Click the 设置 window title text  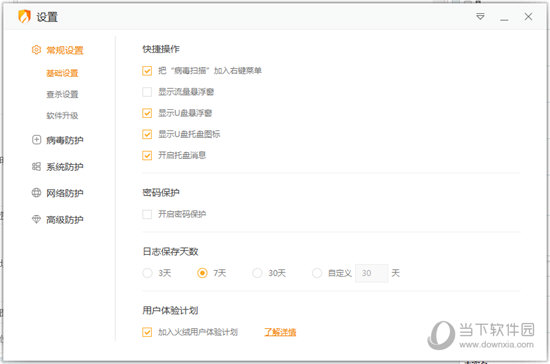tap(47, 17)
